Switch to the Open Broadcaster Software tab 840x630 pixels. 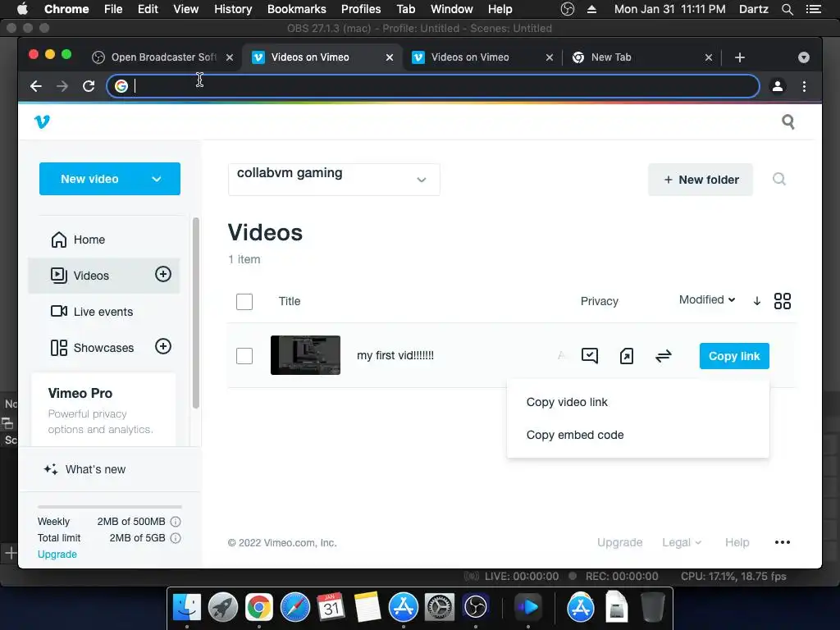161,57
